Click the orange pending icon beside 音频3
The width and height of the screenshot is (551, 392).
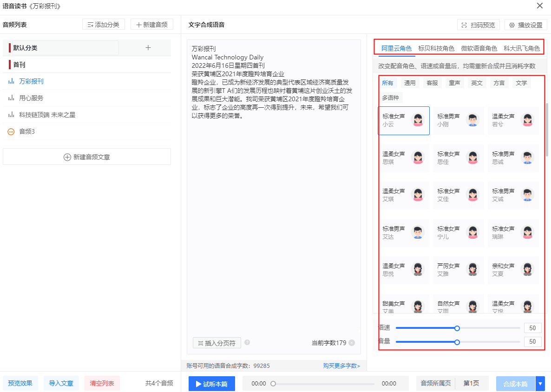11,132
